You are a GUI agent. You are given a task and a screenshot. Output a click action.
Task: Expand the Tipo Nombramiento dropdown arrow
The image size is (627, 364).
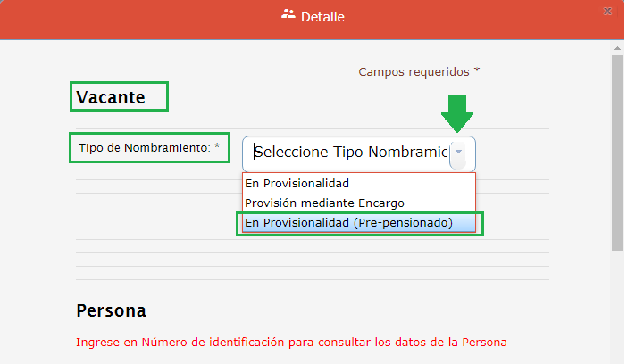click(458, 153)
